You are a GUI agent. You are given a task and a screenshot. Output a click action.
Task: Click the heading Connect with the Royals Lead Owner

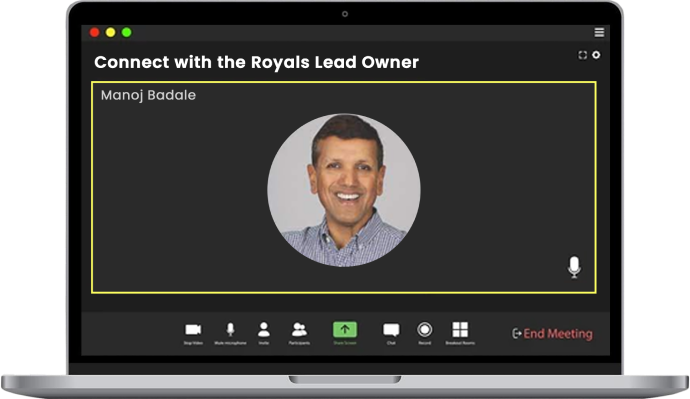[257, 62]
